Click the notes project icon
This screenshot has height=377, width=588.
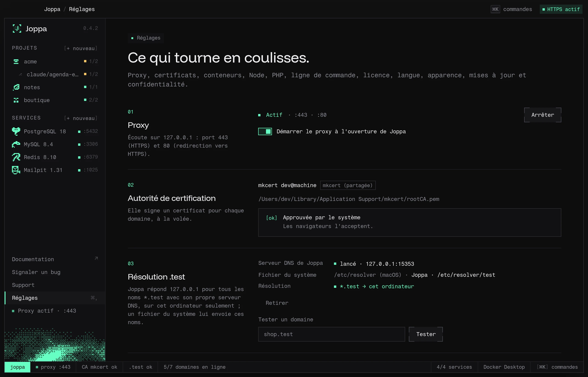click(x=16, y=87)
